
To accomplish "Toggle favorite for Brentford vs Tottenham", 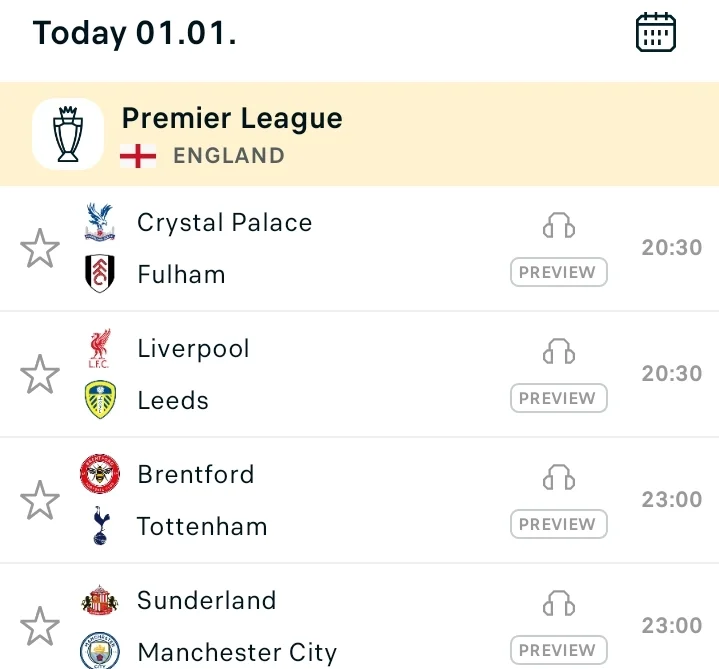I will [40, 500].
